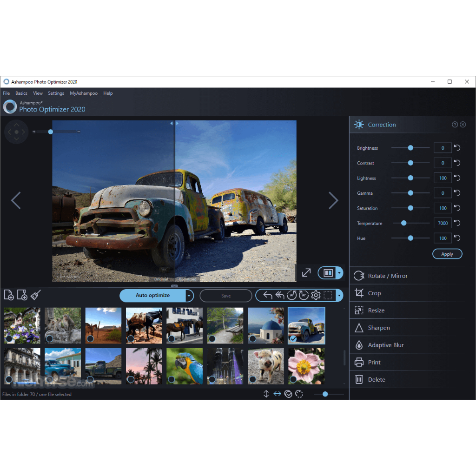Click the add file icon
Viewport: 476px width, 476px height.
click(x=9, y=295)
